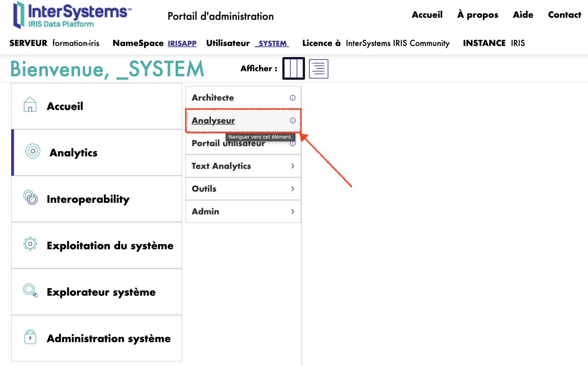Click the Interoperability overlapping circles icon
The image size is (588, 366).
[x=31, y=198]
